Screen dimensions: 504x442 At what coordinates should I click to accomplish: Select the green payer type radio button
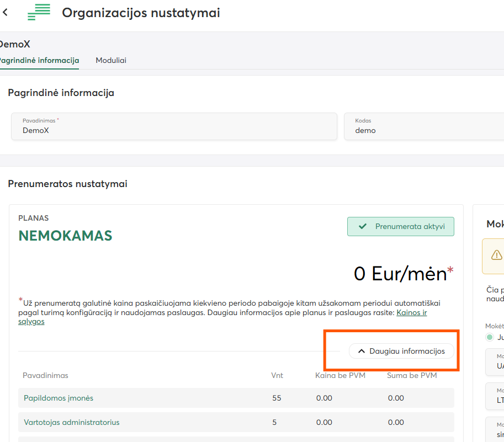tap(490, 337)
